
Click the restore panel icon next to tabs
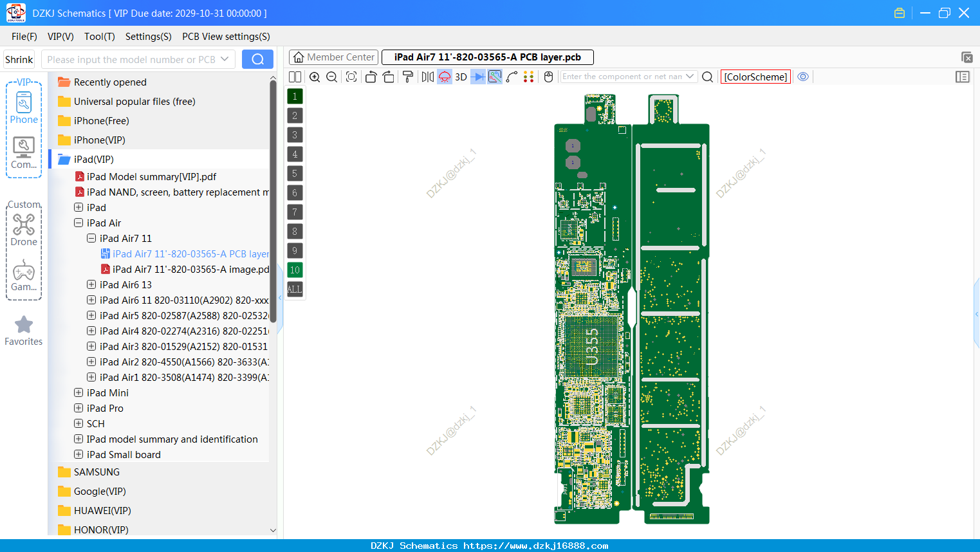tap(966, 57)
